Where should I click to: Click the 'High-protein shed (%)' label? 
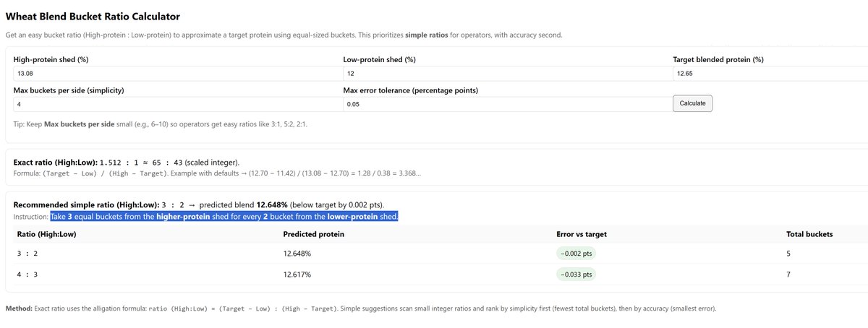tap(51, 59)
